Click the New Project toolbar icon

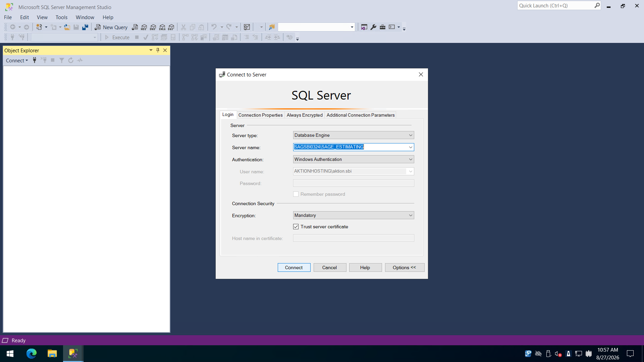coord(39,27)
